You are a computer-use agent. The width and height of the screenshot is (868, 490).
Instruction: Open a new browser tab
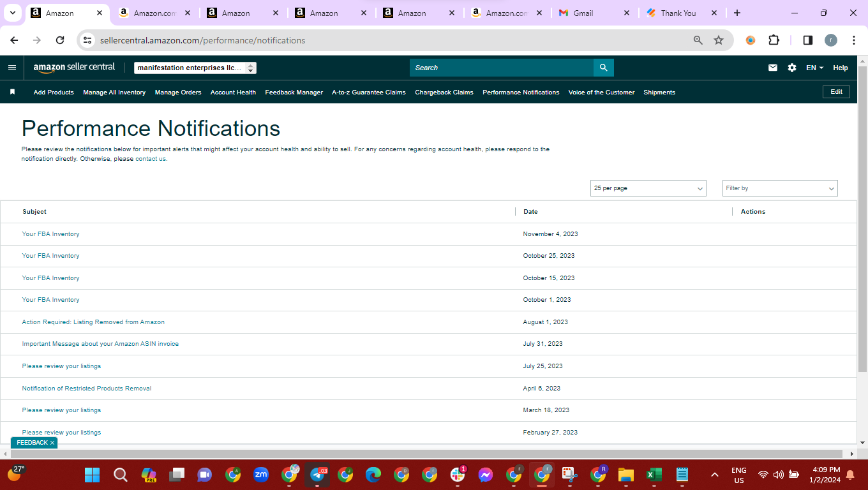[x=737, y=13]
